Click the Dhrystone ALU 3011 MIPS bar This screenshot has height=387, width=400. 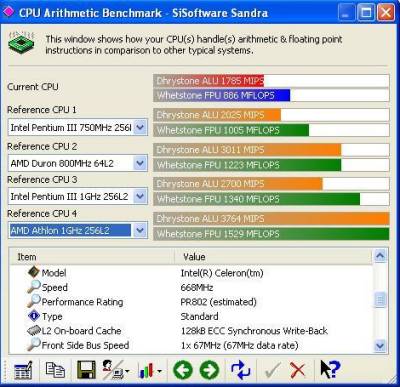pyautogui.click(x=247, y=150)
